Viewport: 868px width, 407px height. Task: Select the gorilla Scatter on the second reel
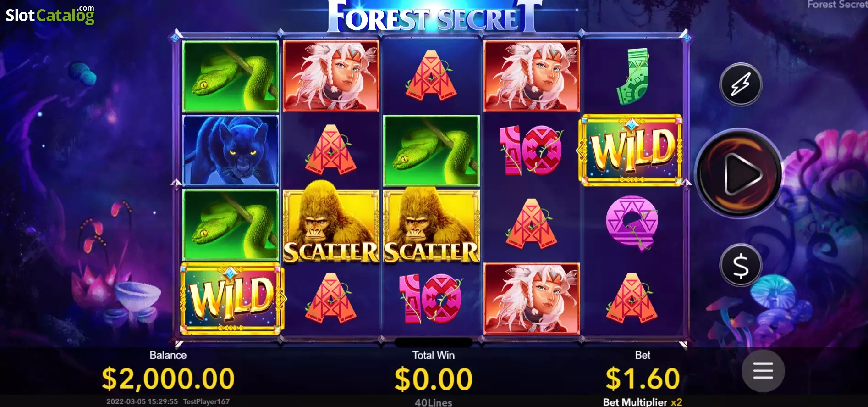[x=331, y=225]
